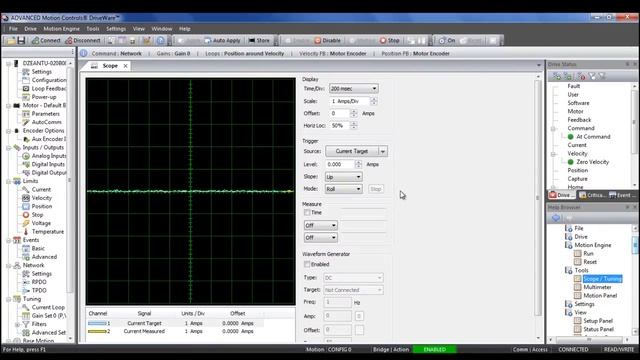Viewport: 640px width, 360px height.
Task: Open the Drive menu
Action: click(x=31, y=29)
